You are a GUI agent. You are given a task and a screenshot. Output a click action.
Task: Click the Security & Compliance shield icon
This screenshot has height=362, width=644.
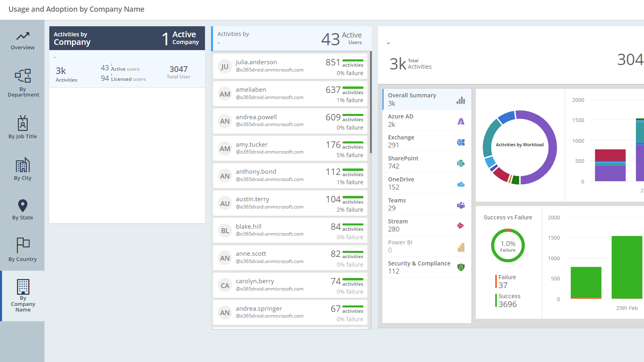tap(460, 267)
